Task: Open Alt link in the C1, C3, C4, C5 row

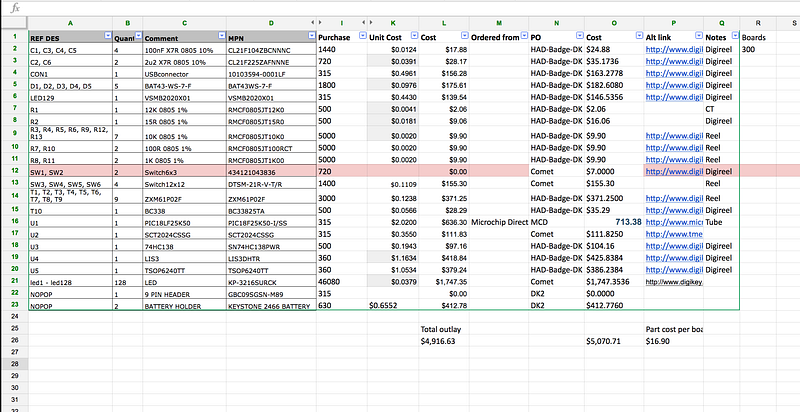Action: (x=674, y=49)
